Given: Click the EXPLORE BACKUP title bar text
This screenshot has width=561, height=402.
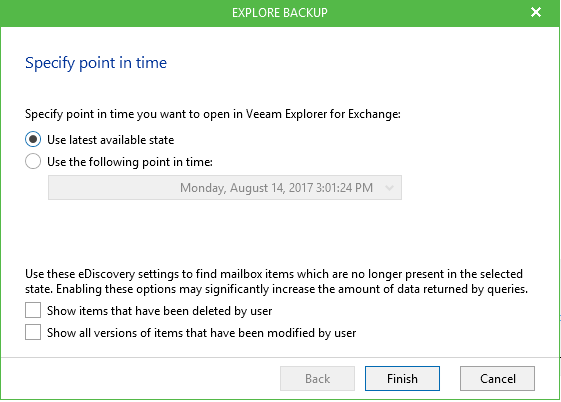Looking at the screenshot, I should (x=280, y=13).
